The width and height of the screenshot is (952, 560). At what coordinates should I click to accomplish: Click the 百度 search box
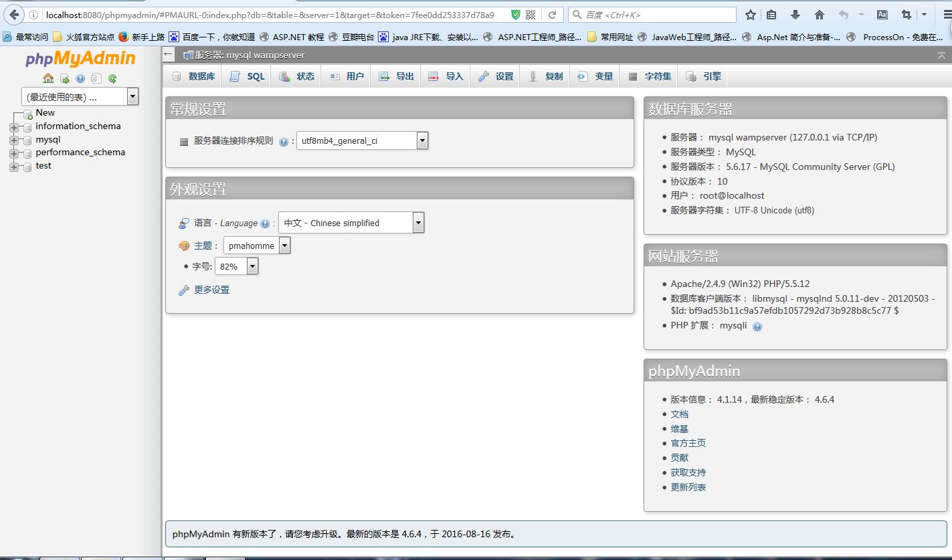(x=652, y=15)
